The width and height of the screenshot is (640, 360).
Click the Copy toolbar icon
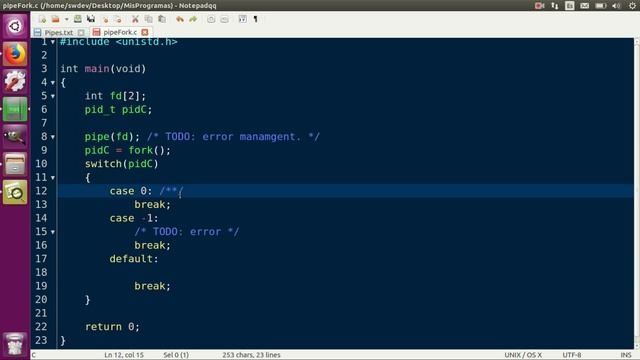[149, 19]
